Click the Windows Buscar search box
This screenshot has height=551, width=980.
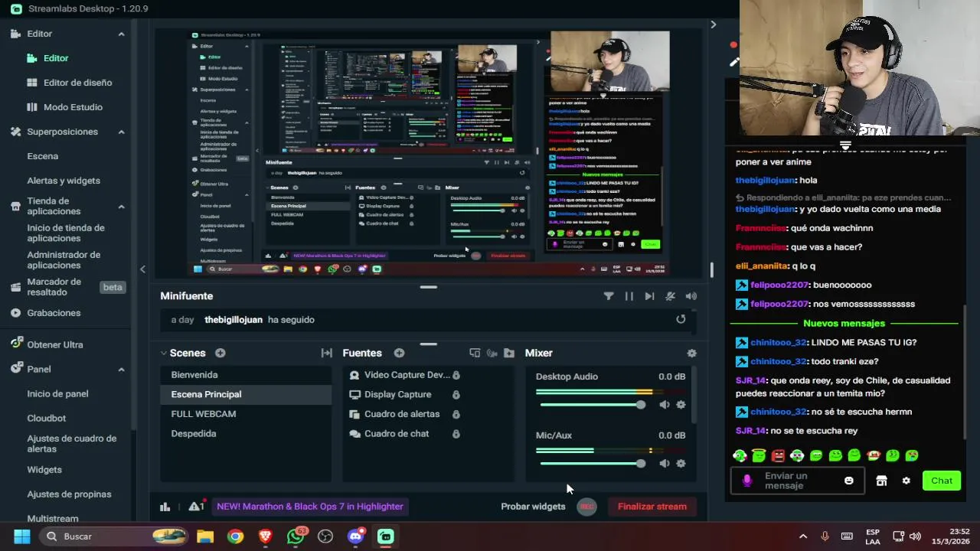[x=115, y=536]
